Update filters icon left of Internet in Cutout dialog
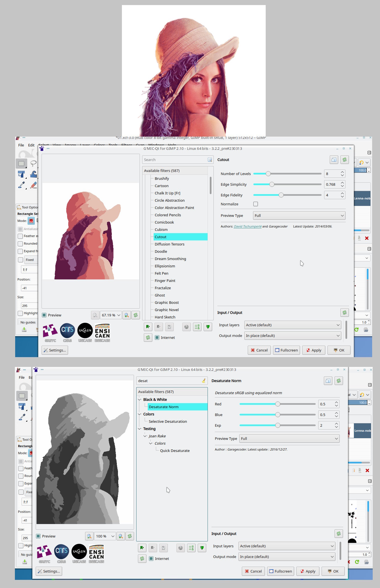 pos(148,337)
